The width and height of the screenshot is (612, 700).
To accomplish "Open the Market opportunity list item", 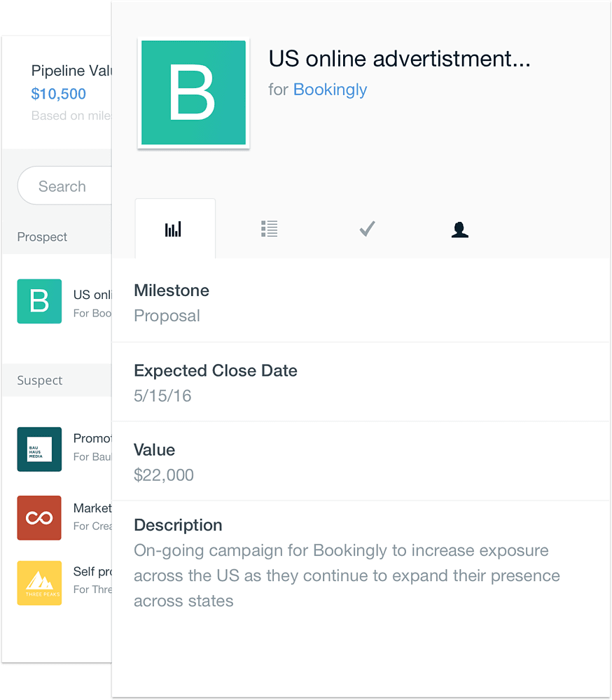I will 92,517.
